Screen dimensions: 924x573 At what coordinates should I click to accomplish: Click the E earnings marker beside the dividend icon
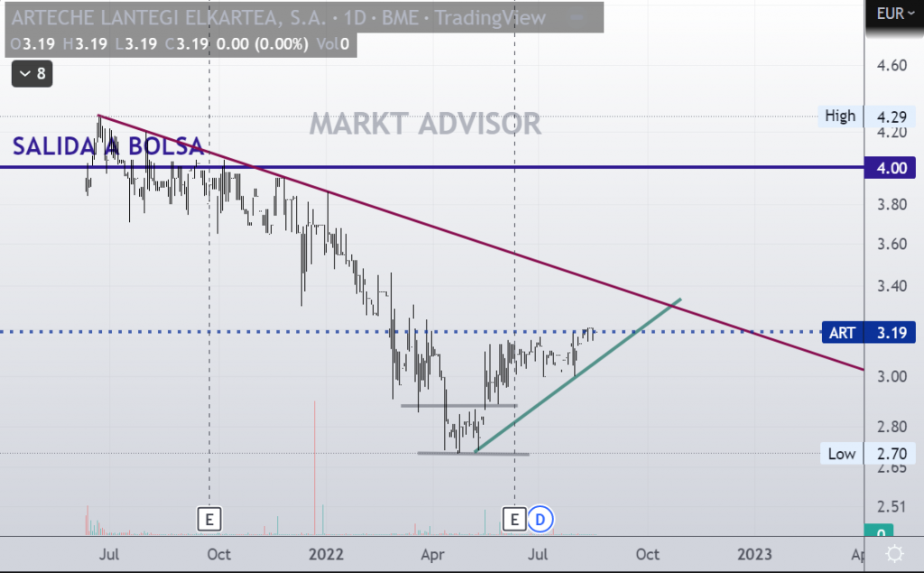tap(514, 519)
